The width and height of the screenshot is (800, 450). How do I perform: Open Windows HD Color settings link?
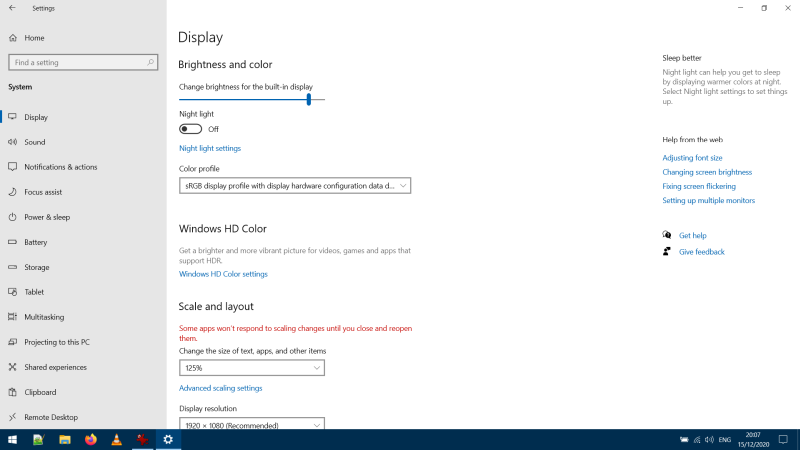(223, 274)
